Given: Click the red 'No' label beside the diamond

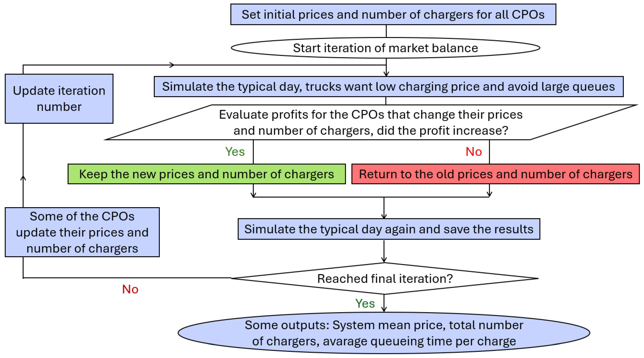Looking at the screenshot, I should pos(130,289).
